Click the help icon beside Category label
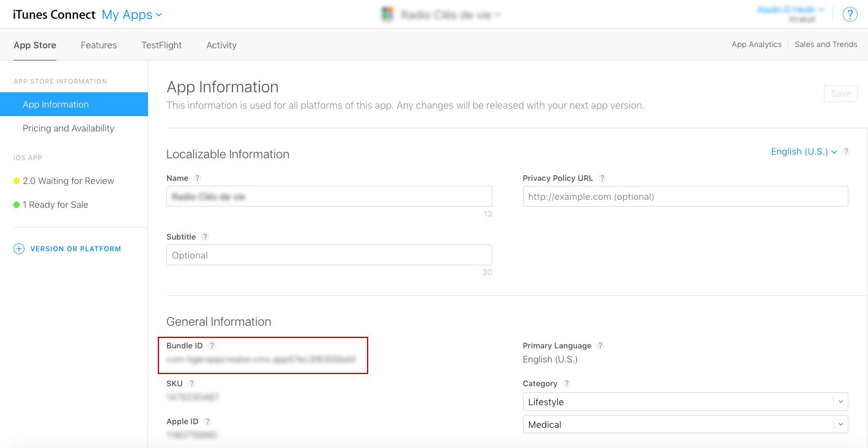Screen dimensions: 868x448 pyautogui.click(x=566, y=384)
